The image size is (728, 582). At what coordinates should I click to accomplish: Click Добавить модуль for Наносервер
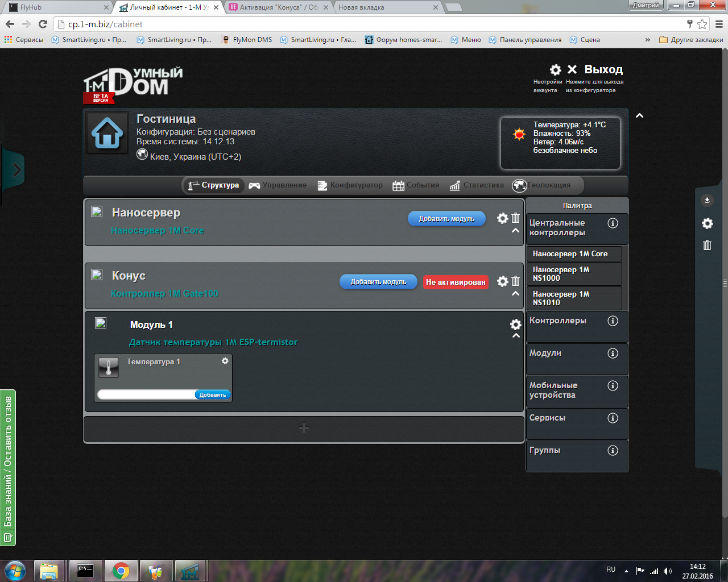coord(446,219)
